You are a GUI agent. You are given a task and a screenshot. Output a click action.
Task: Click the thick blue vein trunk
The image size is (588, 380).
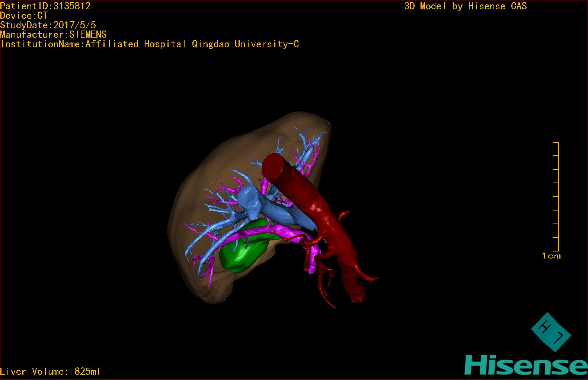click(x=283, y=213)
